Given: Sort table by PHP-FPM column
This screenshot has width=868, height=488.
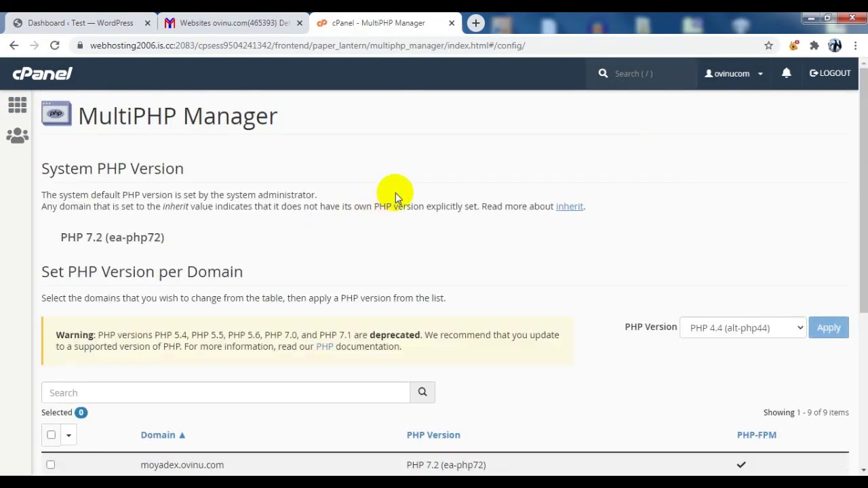Looking at the screenshot, I should 757,435.
